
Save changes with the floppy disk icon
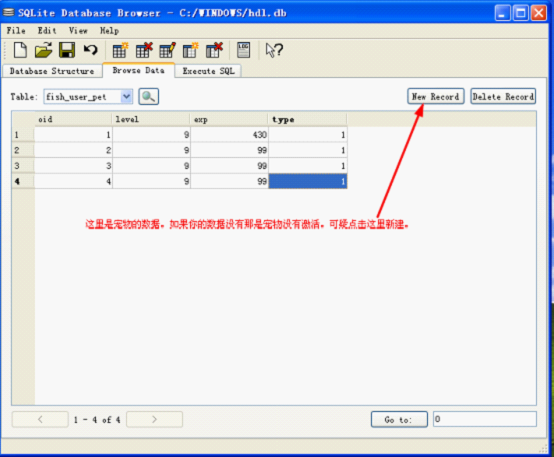(x=67, y=50)
